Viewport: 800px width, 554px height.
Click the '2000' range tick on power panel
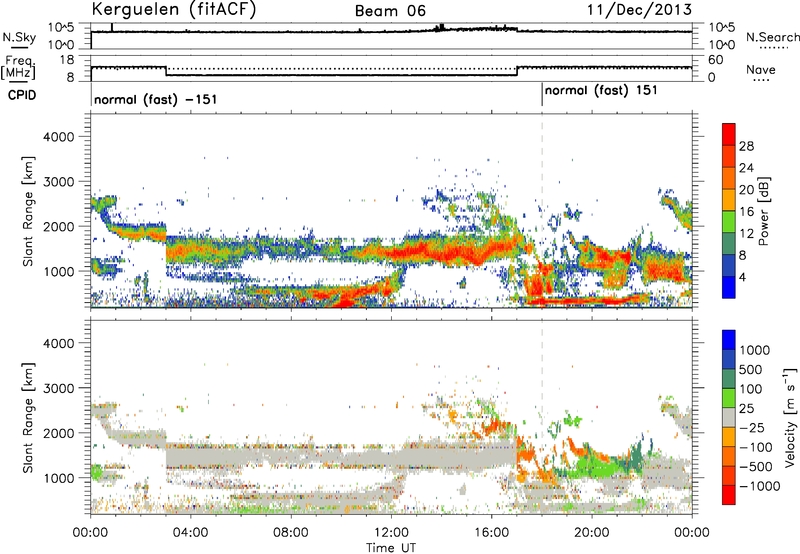click(x=58, y=226)
